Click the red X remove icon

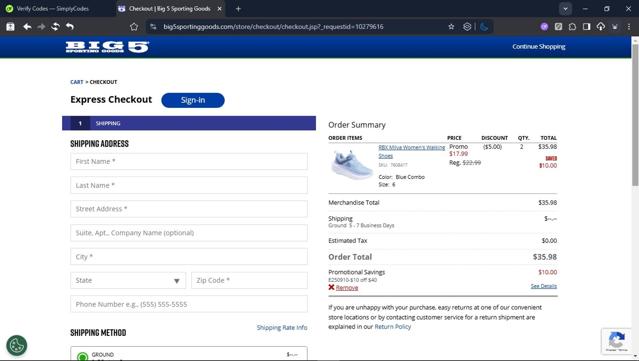(331, 287)
